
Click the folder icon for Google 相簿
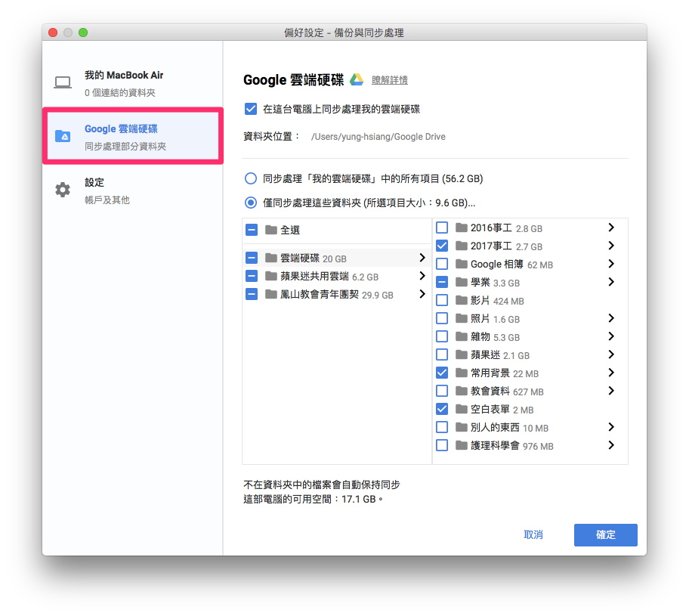pos(462,264)
